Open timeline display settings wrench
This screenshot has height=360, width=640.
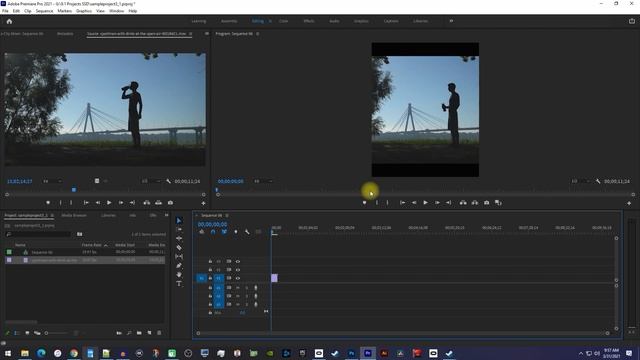247,232
